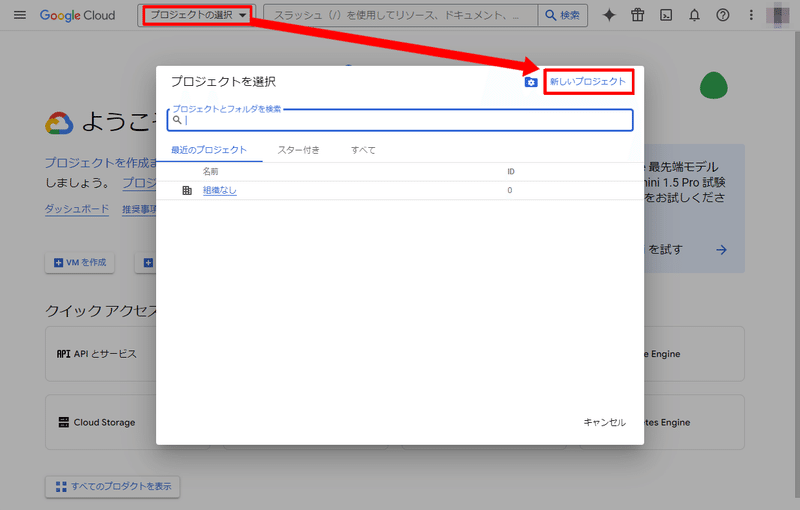Select the 組織なし link
Screen dimensions: 800x510
(x=220, y=190)
